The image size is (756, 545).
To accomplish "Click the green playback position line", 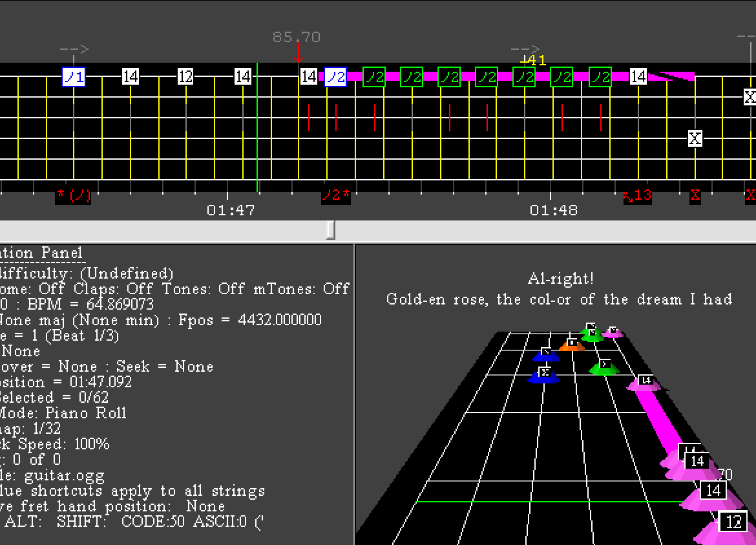I will coord(257,127).
